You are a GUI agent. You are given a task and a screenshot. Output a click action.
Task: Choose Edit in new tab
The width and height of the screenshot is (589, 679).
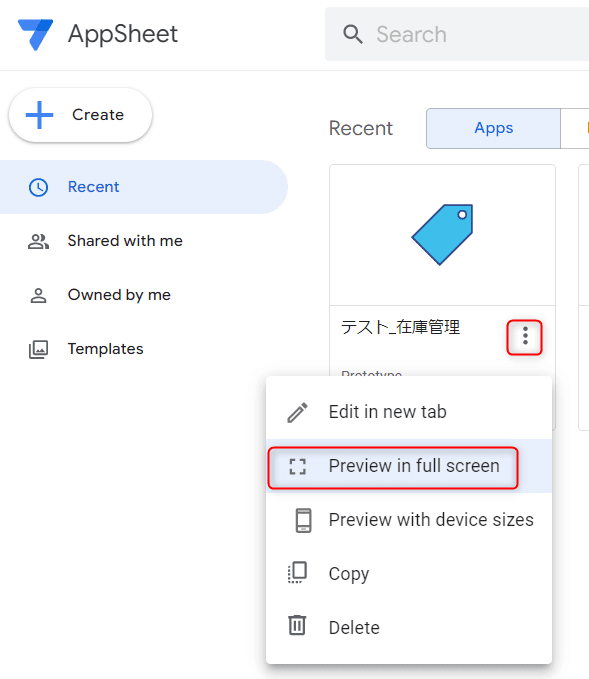tap(409, 412)
